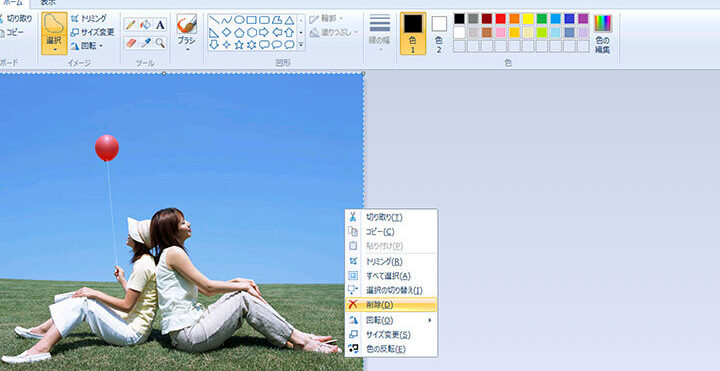Choose 削除(D) in the context menu
Screen dimensions: 720x371
click(391, 304)
